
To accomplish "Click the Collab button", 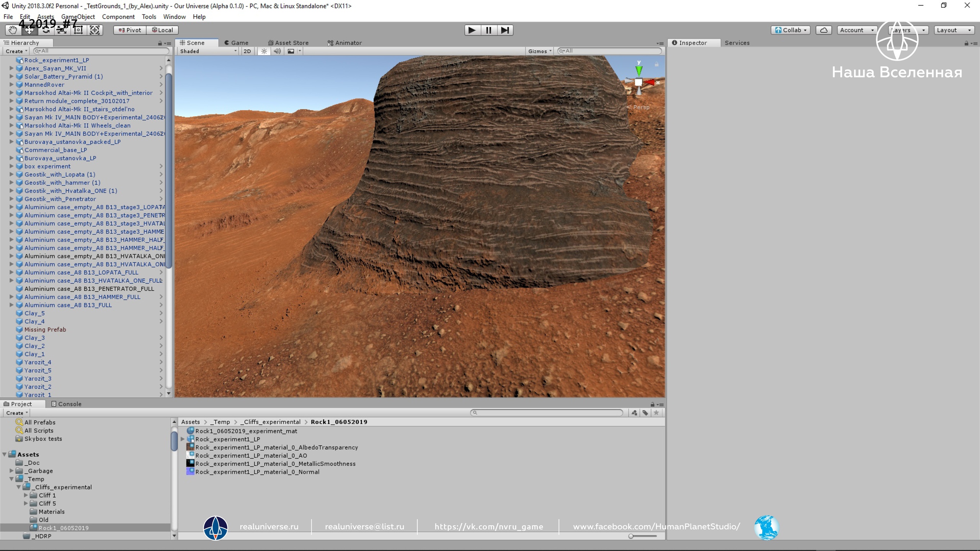I will pyautogui.click(x=791, y=30).
